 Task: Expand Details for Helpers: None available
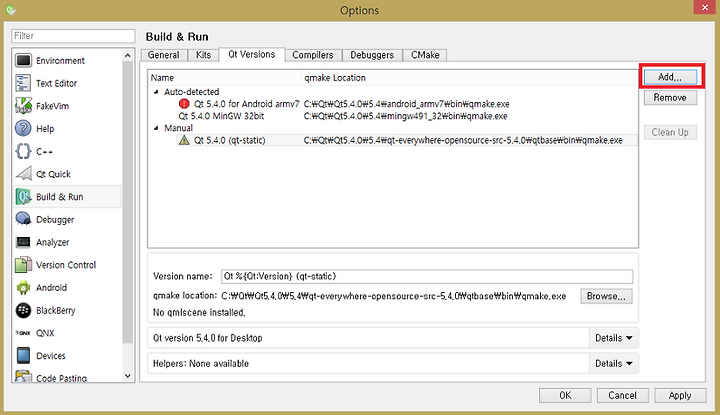tap(613, 364)
